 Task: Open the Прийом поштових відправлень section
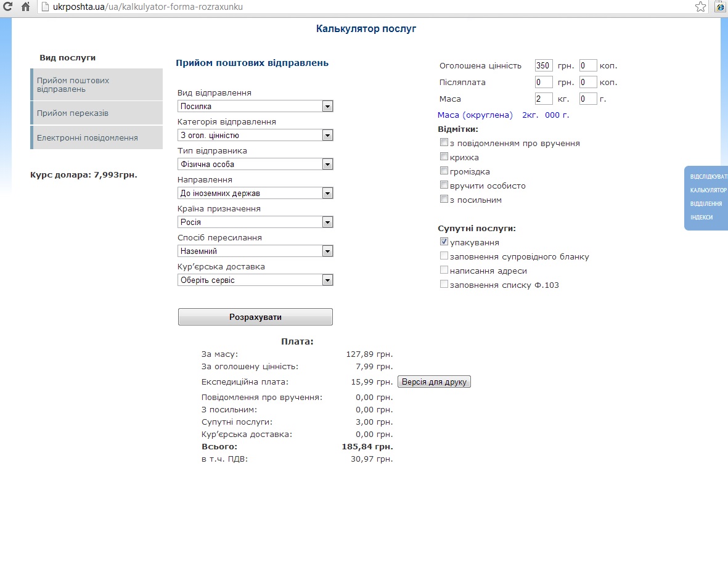click(x=97, y=84)
